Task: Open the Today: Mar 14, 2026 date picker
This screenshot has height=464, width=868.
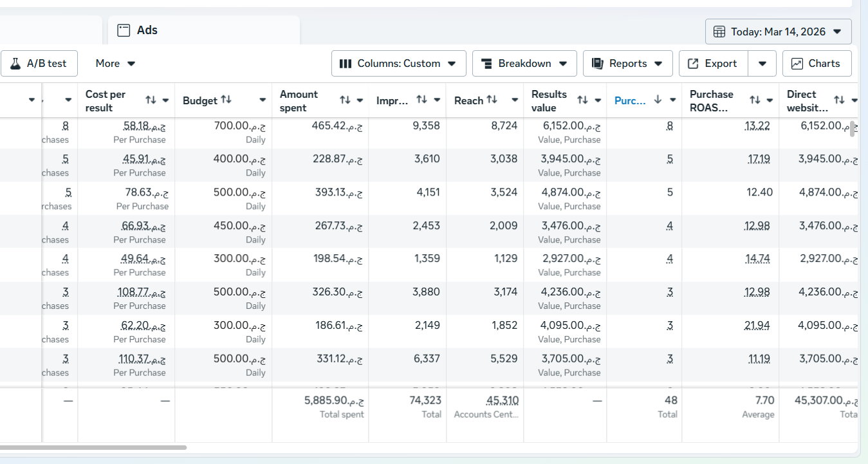Action: tap(778, 32)
